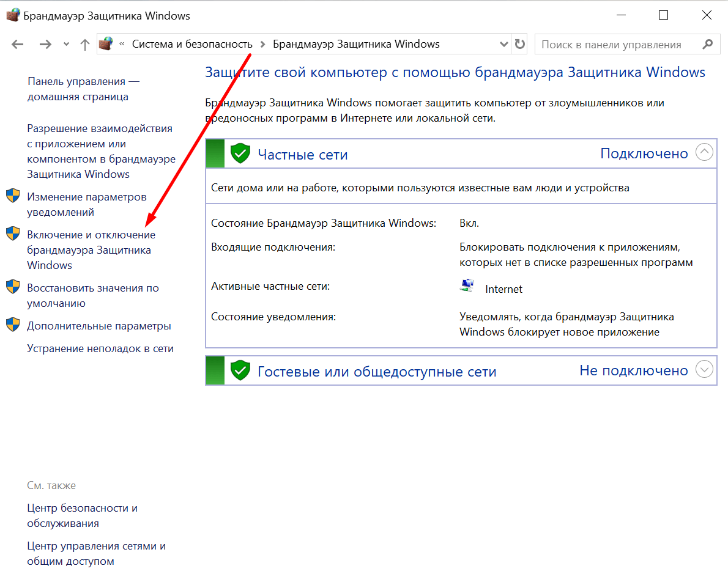Open 'Панель управления — домашняя страница' link

84,89
